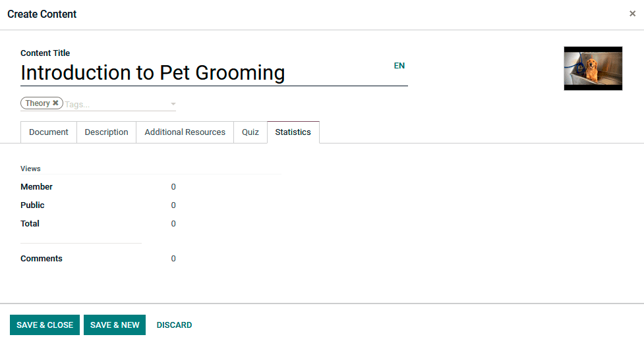Image resolution: width=644 pixels, height=343 pixels.
Task: Remove the Theory tag via its x
Action: point(56,103)
